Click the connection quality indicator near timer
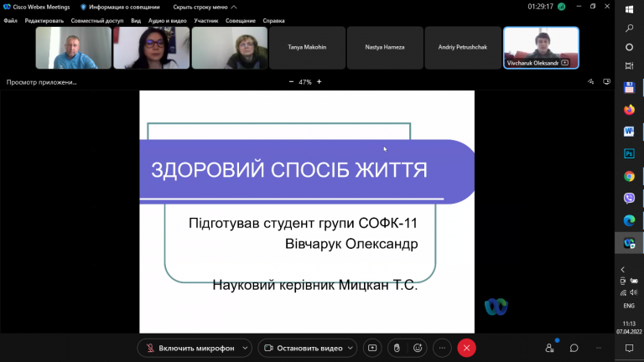Screen dimensions: 644x362 click(x=562, y=7)
